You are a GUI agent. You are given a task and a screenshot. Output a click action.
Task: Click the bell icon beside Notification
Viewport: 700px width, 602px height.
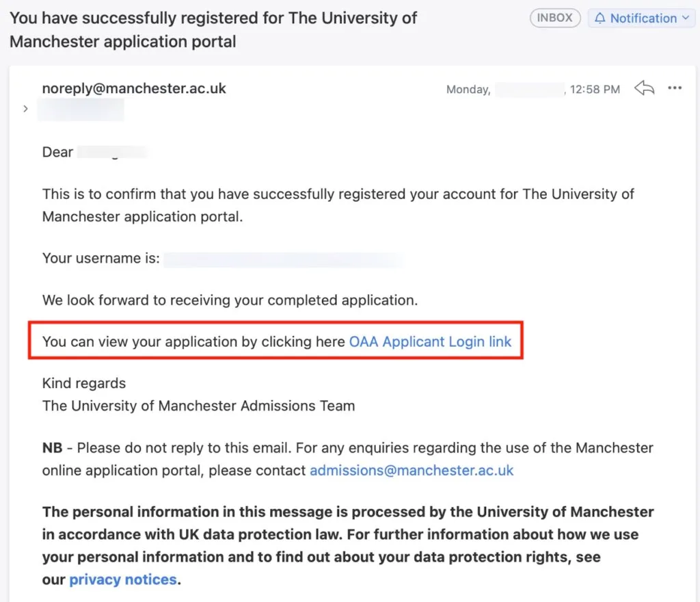coord(600,18)
